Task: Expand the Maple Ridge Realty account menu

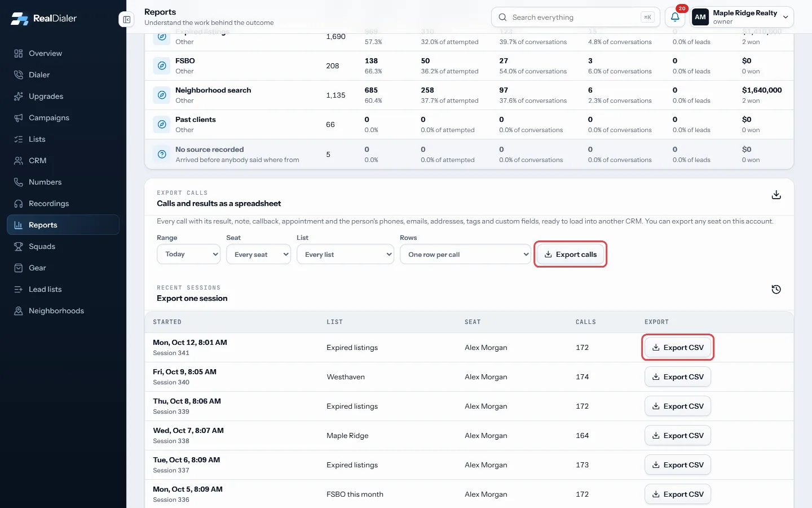Action: click(x=743, y=17)
